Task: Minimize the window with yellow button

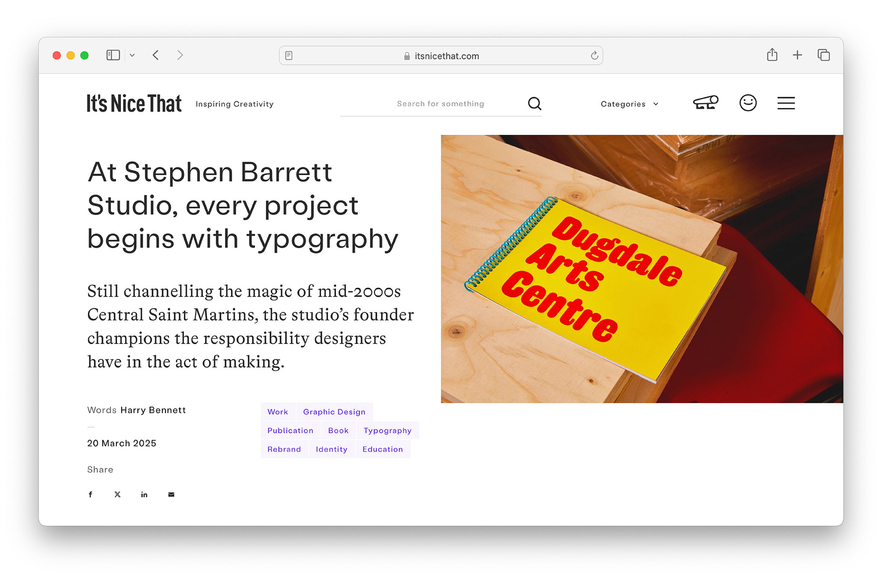Action: pos(71,55)
